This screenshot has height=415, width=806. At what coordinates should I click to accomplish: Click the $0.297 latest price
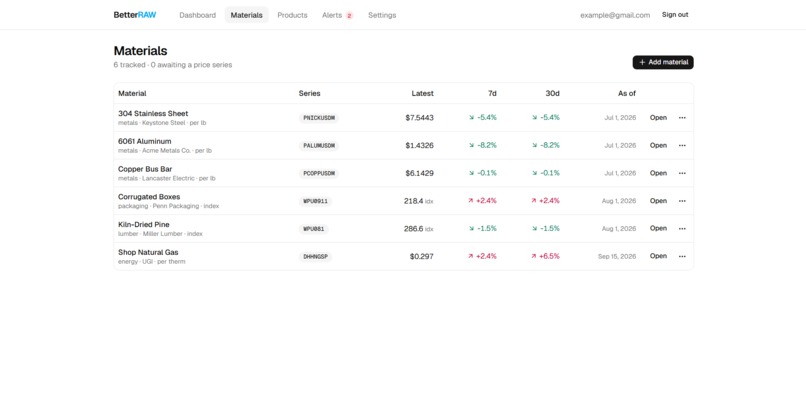(422, 256)
